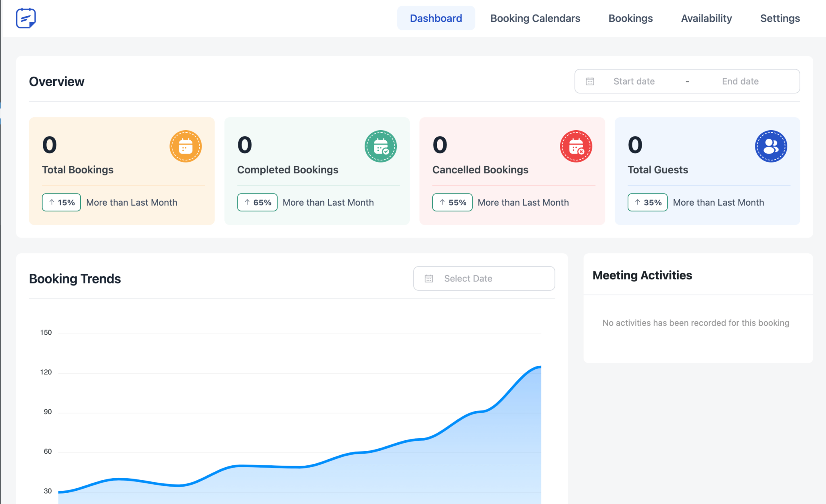Click the green Completed Bookings checkmark calendar icon

click(381, 146)
